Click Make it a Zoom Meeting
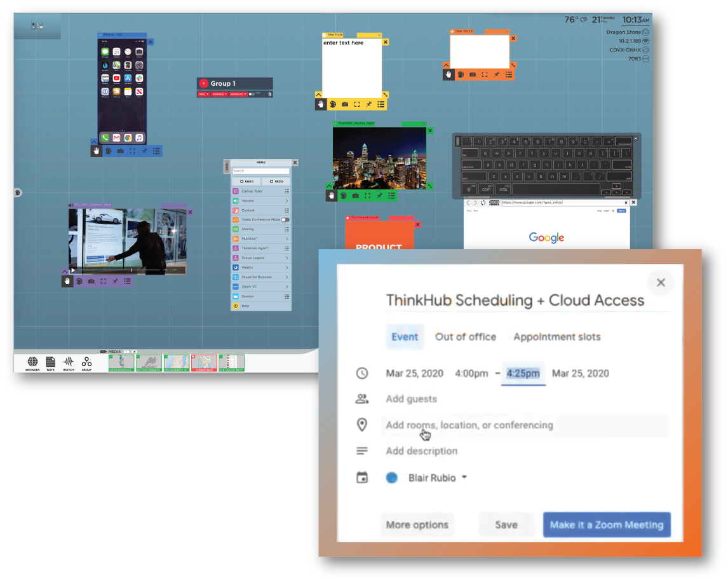 click(x=607, y=525)
